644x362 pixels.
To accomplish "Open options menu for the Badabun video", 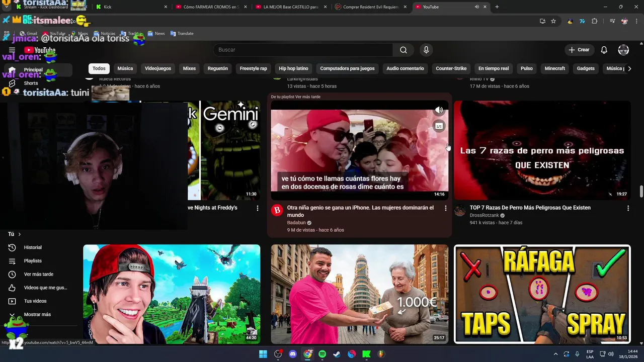I will pyautogui.click(x=445, y=208).
